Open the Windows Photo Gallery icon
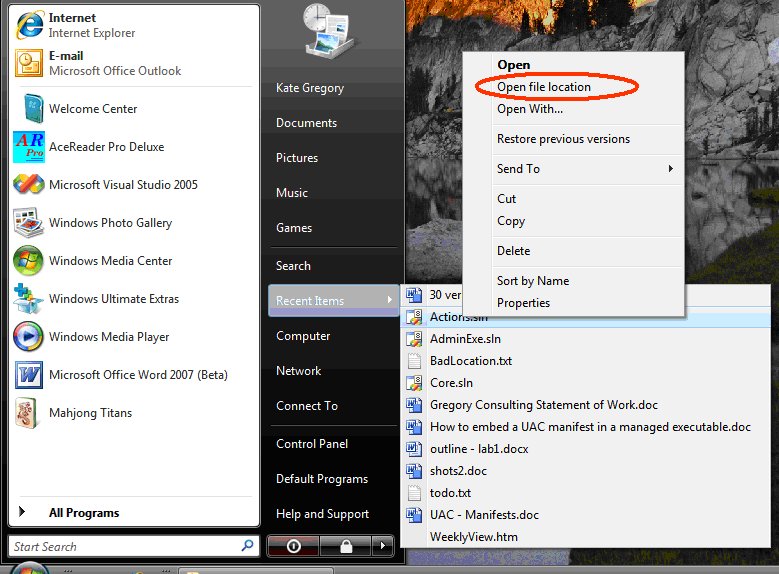Viewport: 779px width, 574px height. click(x=28, y=222)
